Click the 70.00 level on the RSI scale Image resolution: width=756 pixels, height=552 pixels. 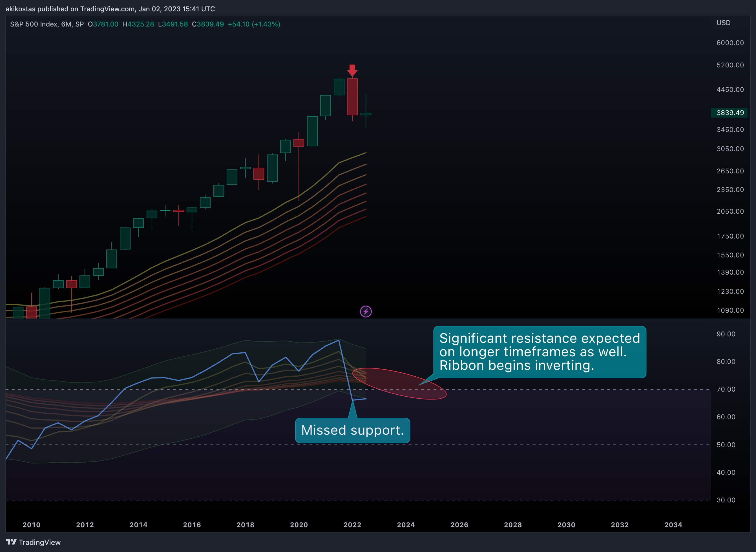(726, 389)
